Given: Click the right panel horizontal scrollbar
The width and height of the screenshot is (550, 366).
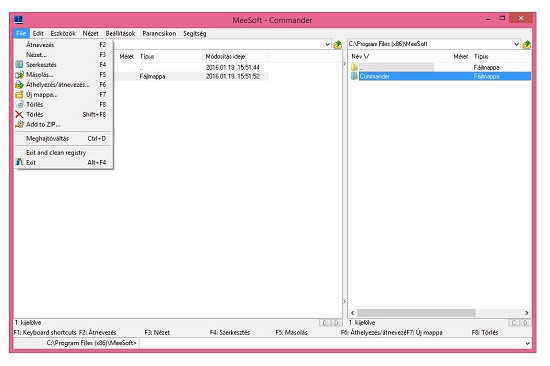Looking at the screenshot, I should pos(440,313).
